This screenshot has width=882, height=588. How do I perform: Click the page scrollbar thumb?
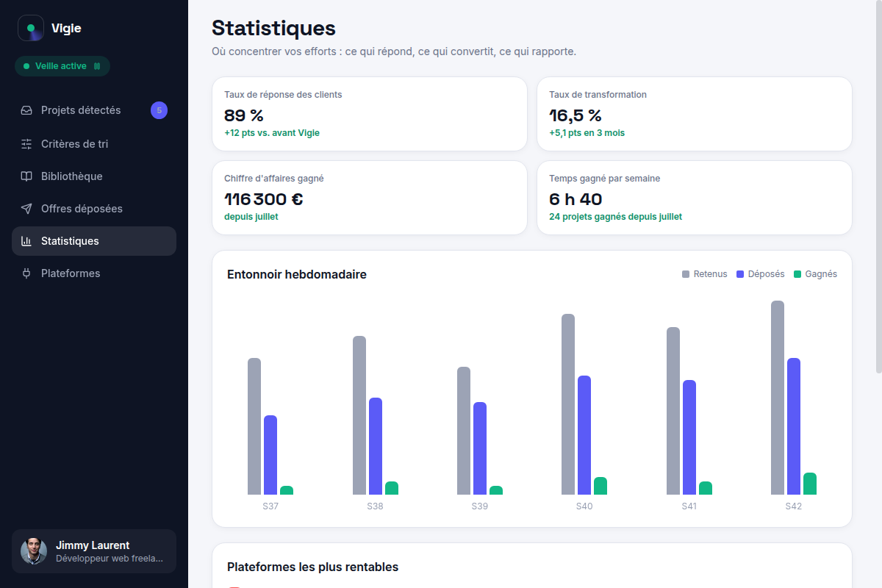pyautogui.click(x=879, y=187)
